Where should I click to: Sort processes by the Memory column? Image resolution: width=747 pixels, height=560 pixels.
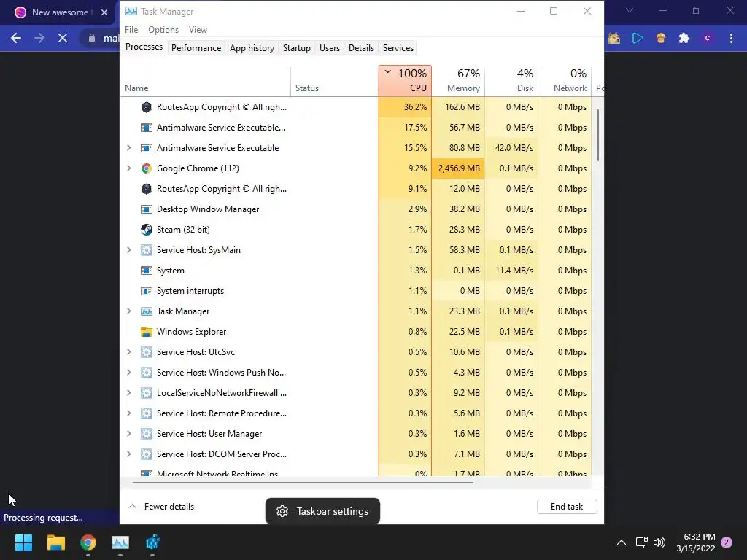point(458,81)
